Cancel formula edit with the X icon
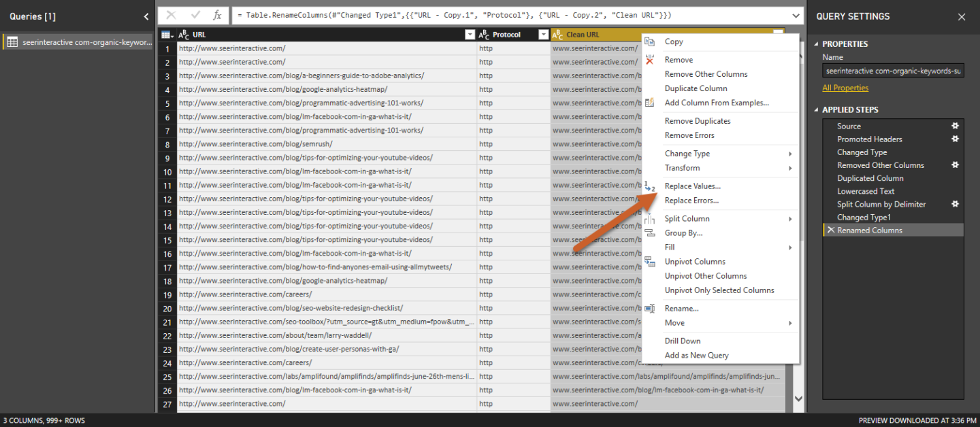This screenshot has width=980, height=427. tap(171, 15)
